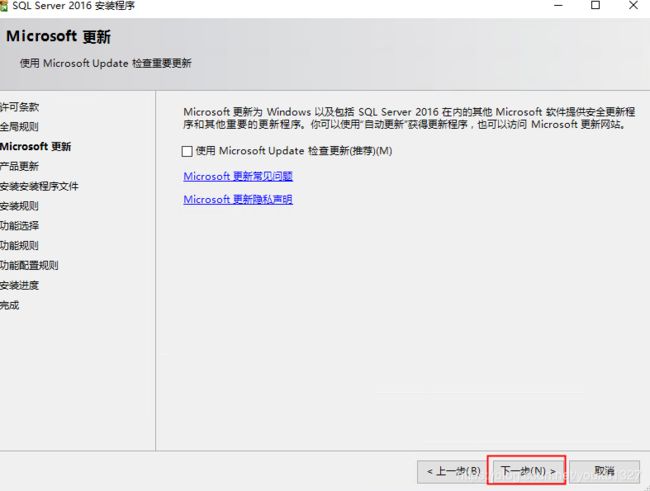Select 功能配置规则 step in sidebar
650x491 pixels.
click(x=29, y=265)
